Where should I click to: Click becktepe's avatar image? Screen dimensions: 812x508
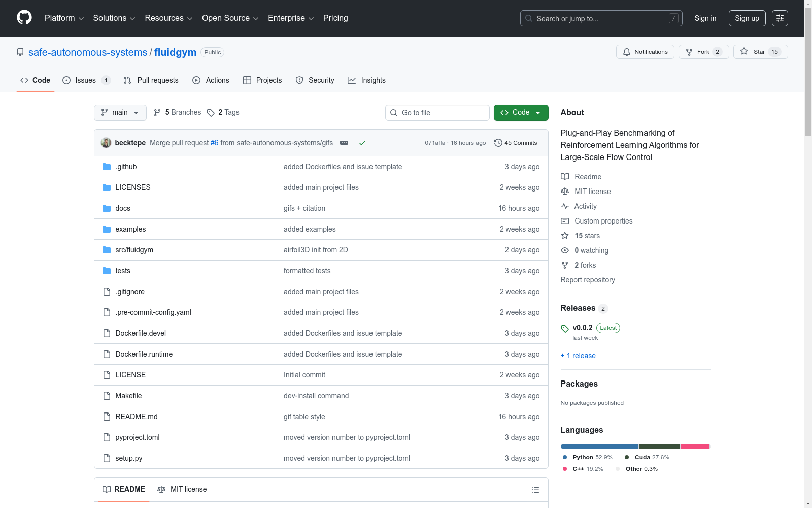click(106, 143)
